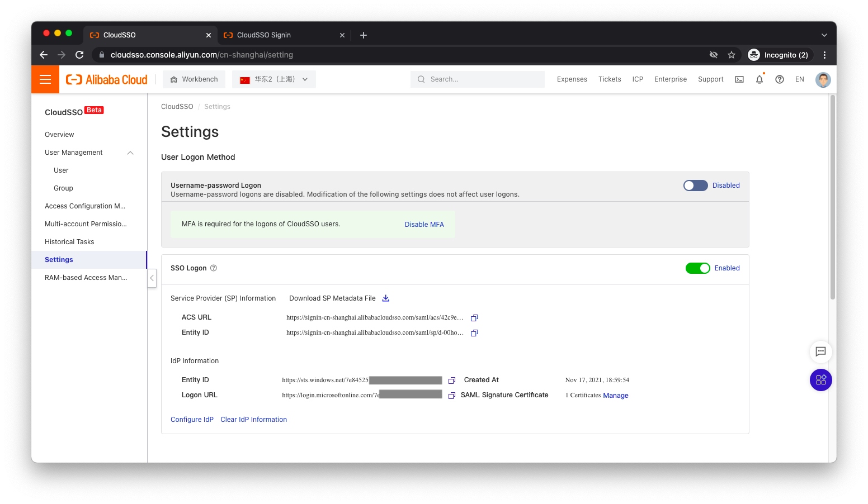
Task: Open the hamburger navigation menu
Action: [45, 79]
